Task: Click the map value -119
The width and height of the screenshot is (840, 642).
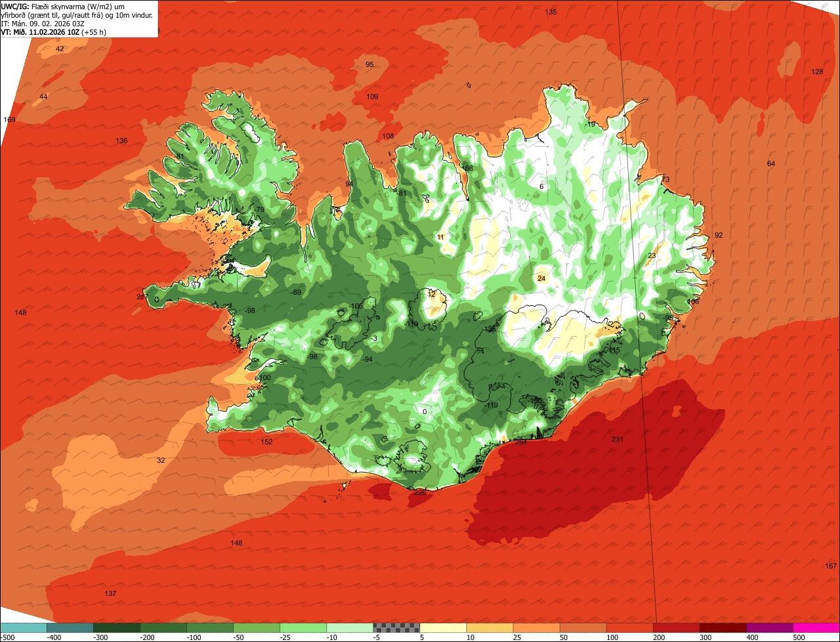Action: (492, 406)
